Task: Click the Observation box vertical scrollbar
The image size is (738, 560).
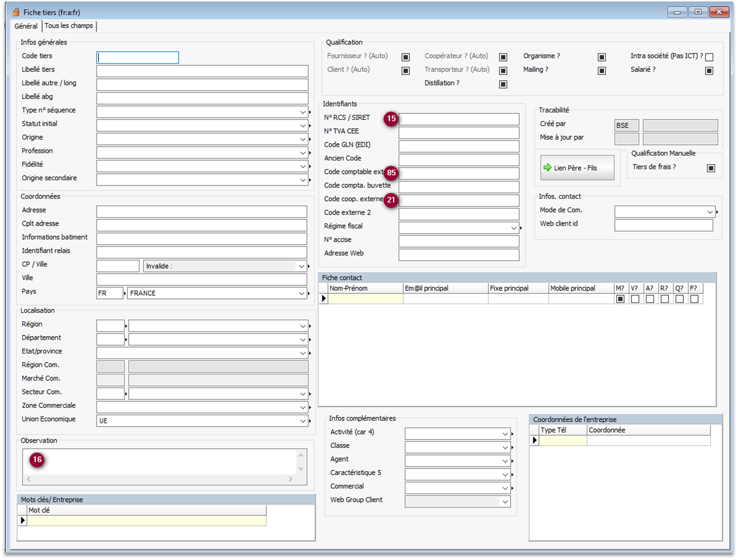Action: tap(301, 462)
